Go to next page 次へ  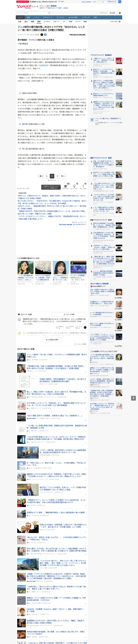(x=63, y=176)
